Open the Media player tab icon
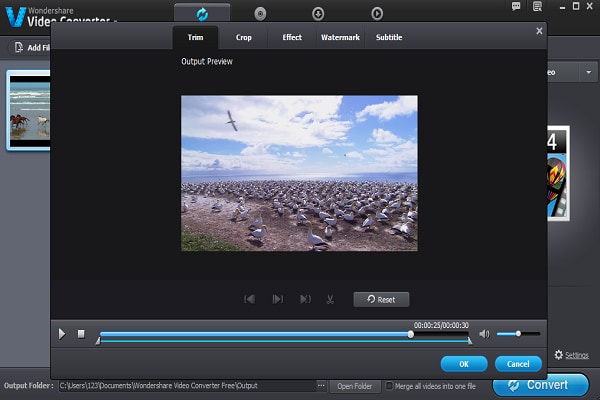This screenshot has width=600, height=400. 377,14
